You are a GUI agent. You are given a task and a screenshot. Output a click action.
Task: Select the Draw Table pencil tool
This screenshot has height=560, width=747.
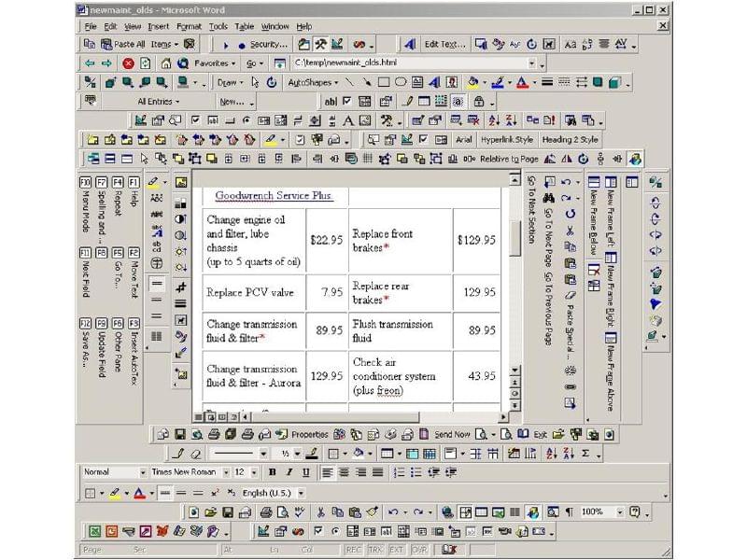point(178,454)
